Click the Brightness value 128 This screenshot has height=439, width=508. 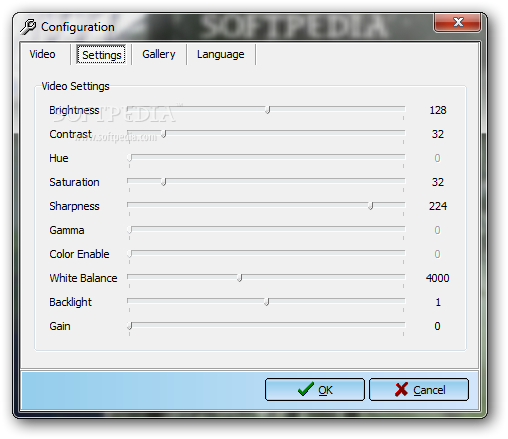(438, 110)
